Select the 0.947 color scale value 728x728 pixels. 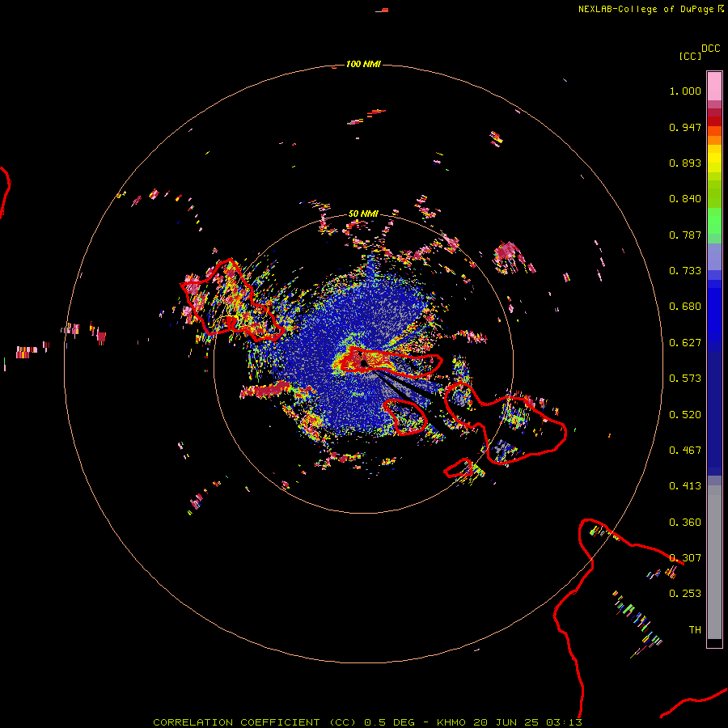pos(685,127)
